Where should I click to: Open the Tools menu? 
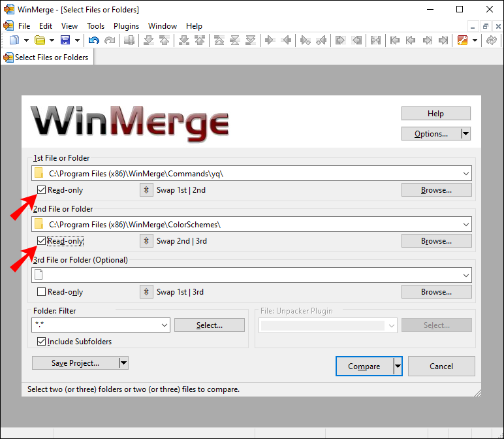(x=95, y=26)
